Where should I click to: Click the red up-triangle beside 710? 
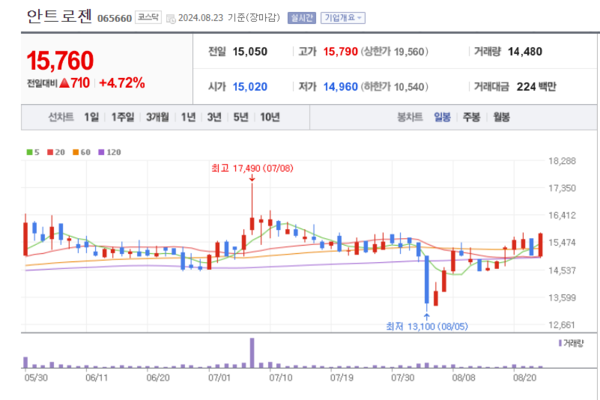[65, 83]
